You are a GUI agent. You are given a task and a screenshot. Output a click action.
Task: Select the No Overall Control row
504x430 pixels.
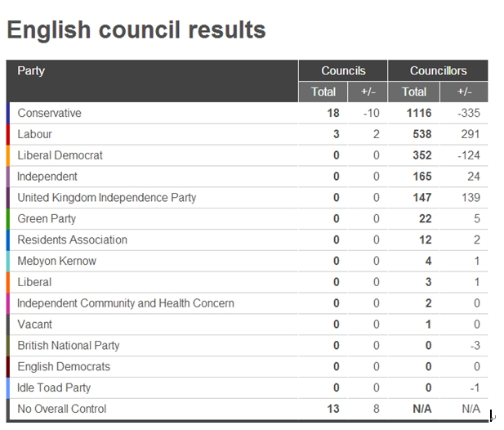pyautogui.click(x=247, y=409)
